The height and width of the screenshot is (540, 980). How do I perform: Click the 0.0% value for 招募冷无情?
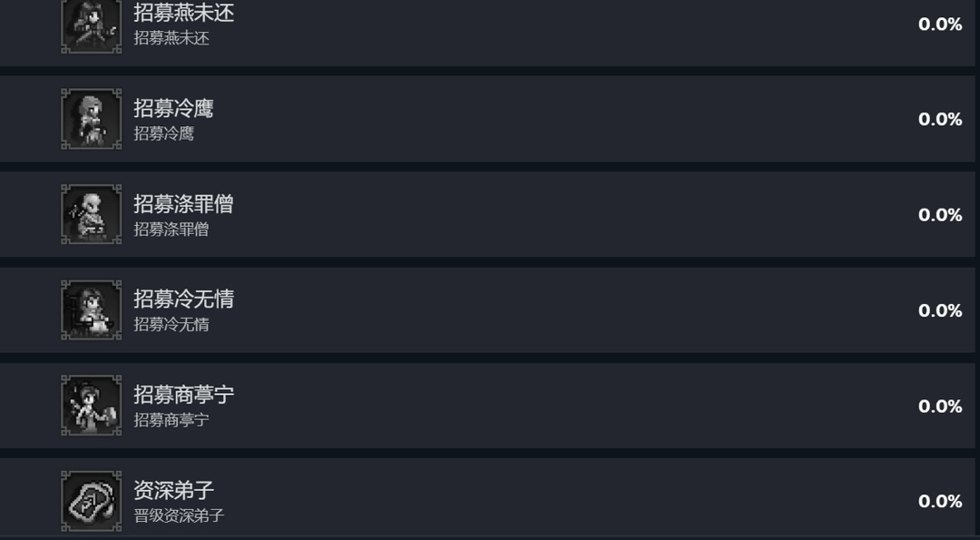coord(939,310)
